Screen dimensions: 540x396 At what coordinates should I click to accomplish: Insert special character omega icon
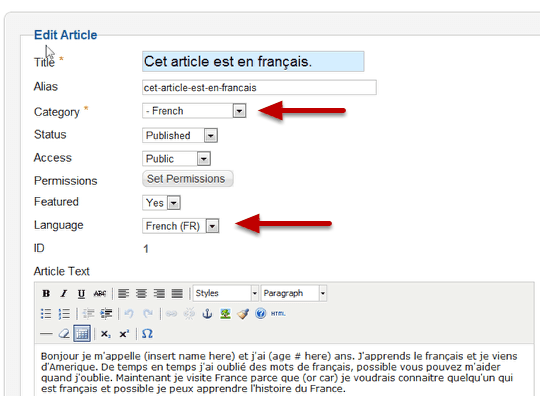(x=147, y=334)
